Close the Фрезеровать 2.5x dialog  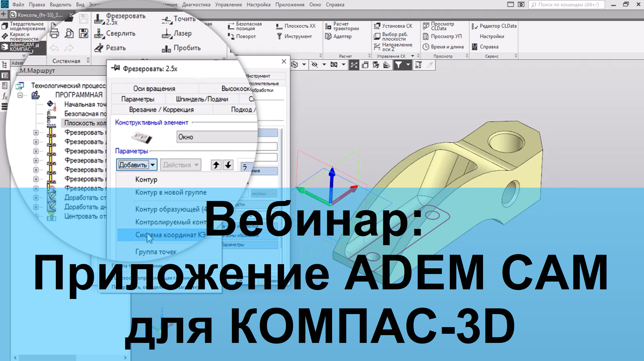coord(284,61)
